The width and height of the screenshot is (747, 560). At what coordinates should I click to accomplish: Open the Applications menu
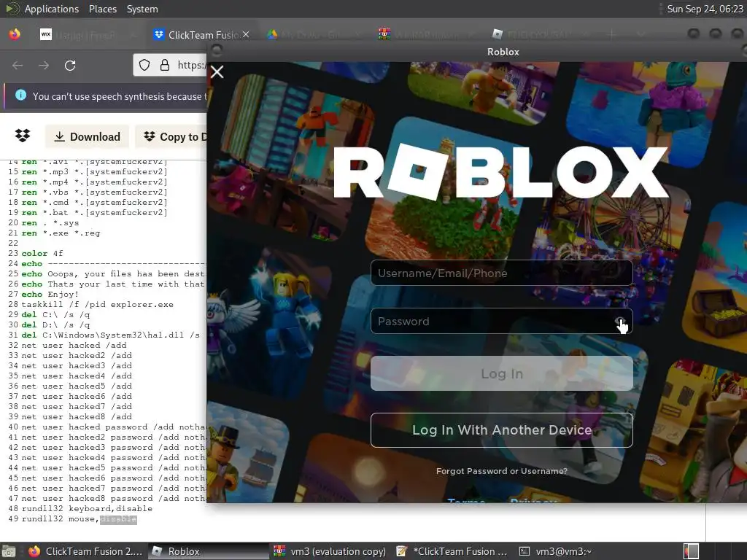point(52,9)
